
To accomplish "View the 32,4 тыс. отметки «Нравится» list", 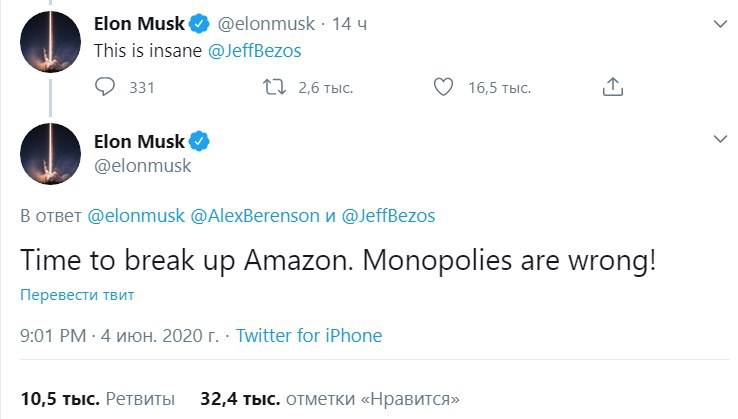I will point(330,399).
